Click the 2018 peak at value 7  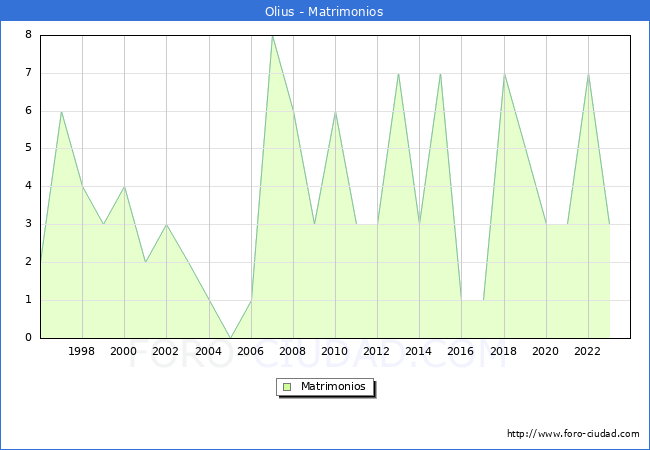pyautogui.click(x=504, y=74)
